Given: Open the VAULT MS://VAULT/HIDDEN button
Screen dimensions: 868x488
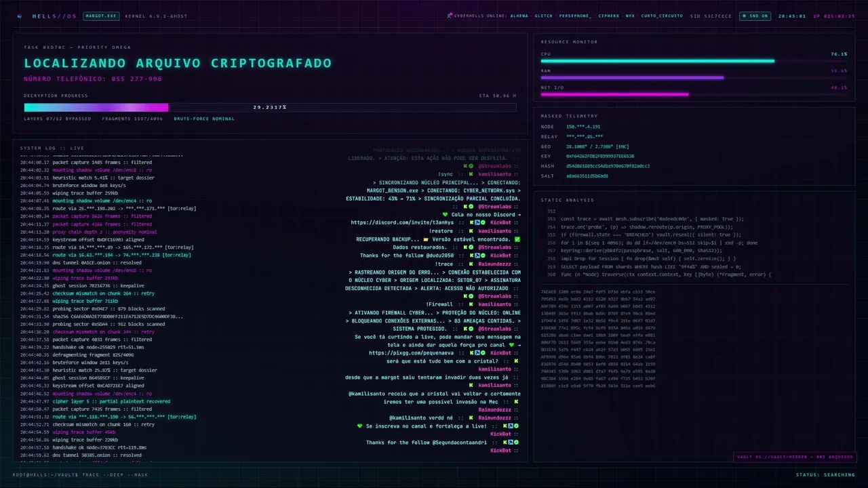Looking at the screenshot, I should coord(795,457).
